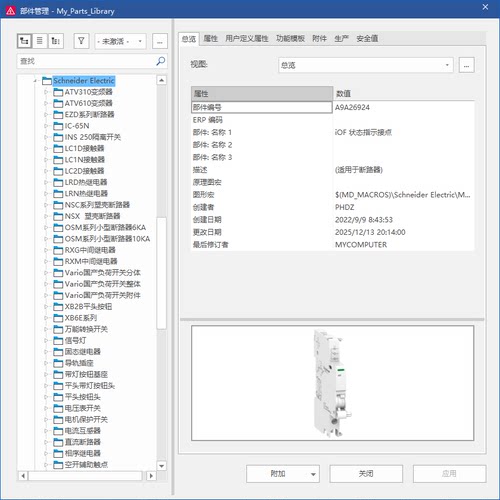Open the 功能模板 tab
This screenshot has height=500, width=500.
[x=290, y=39]
